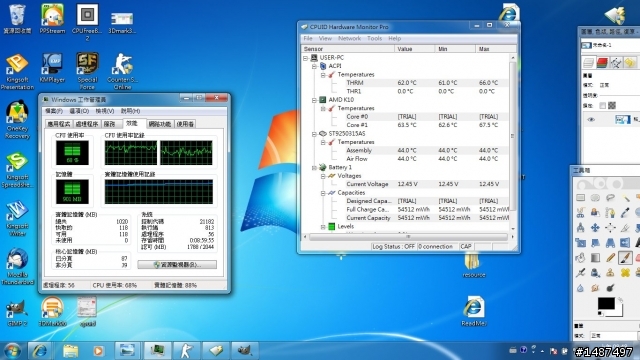The image size is (640, 360).
Task: Select the Color Picker eyedropper tool
Action: point(625,213)
